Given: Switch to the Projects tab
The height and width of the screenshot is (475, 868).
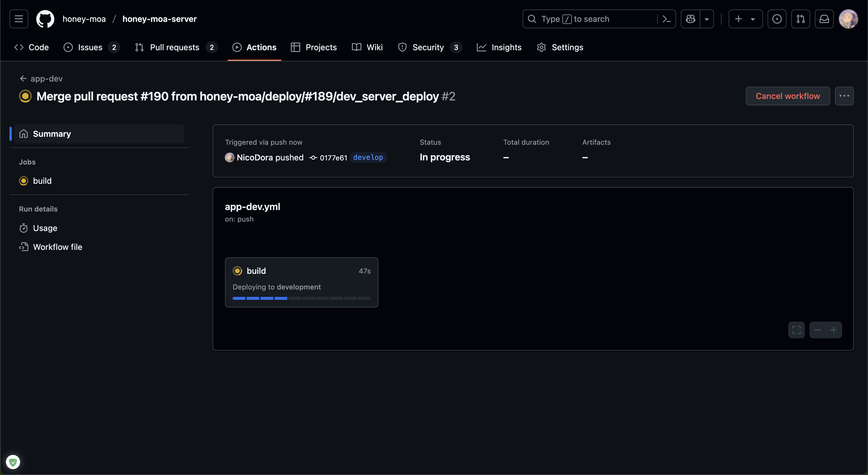Looking at the screenshot, I should (314, 47).
